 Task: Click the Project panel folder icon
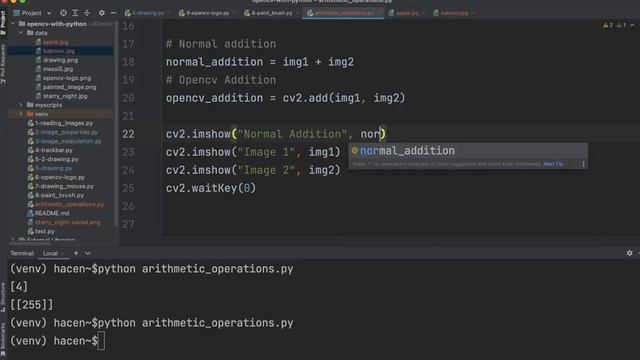pos(17,13)
